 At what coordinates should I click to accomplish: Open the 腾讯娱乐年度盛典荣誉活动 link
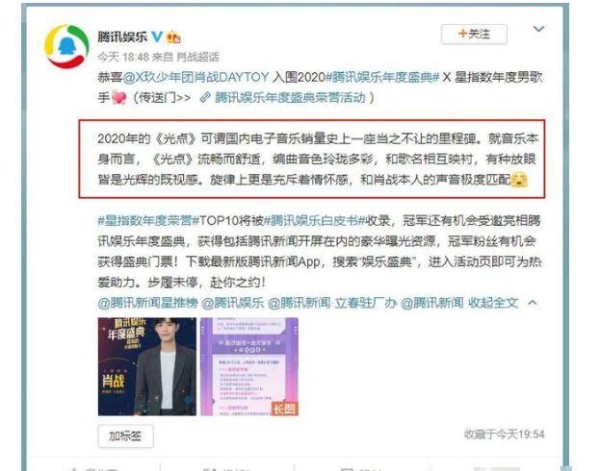pyautogui.click(x=290, y=98)
